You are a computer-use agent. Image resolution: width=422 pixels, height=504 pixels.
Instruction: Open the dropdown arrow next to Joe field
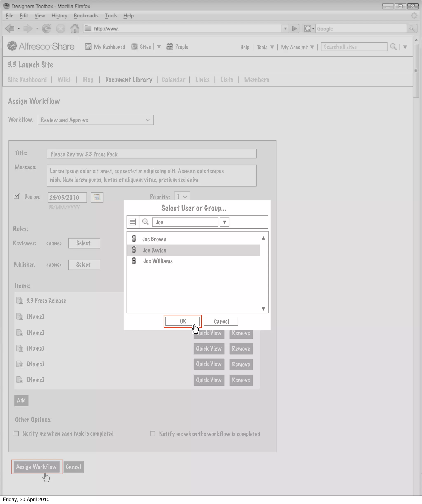pos(225,222)
